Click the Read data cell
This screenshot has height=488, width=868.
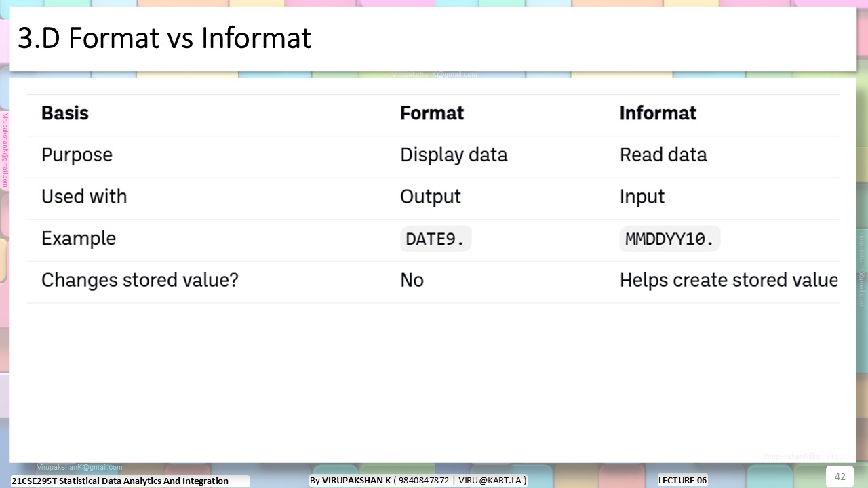pyautogui.click(x=663, y=155)
